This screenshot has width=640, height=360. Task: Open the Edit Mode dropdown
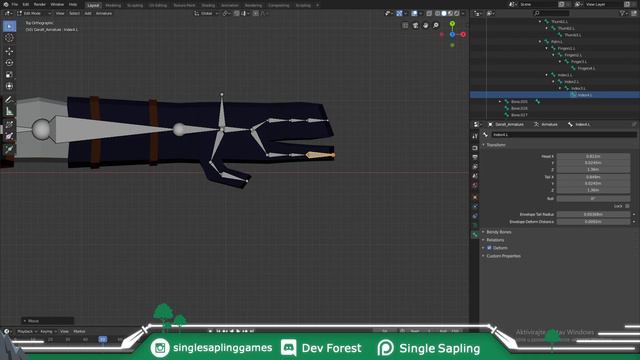click(34, 13)
